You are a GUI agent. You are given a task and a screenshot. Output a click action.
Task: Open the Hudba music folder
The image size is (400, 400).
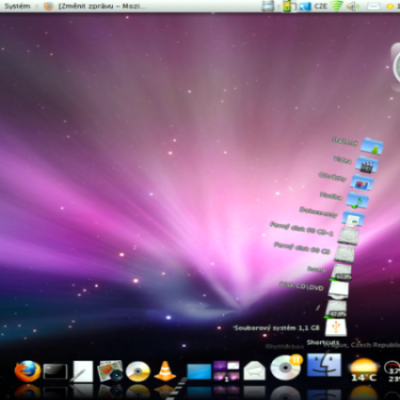tap(357, 201)
